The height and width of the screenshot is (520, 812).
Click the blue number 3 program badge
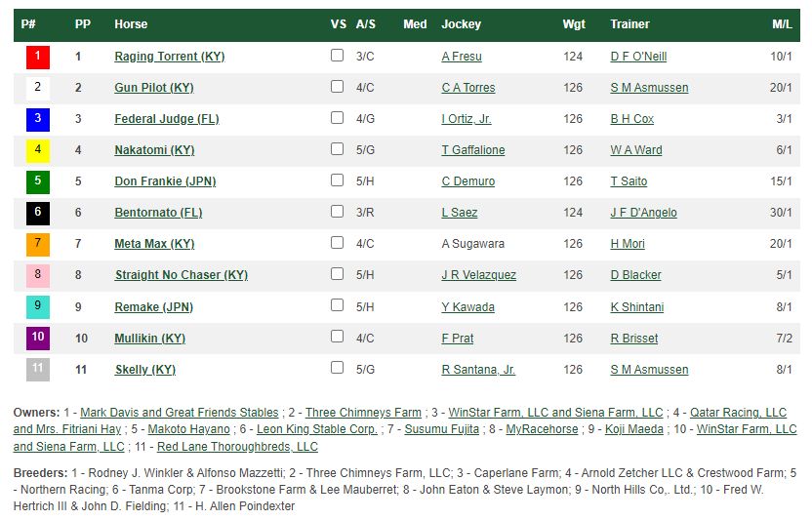pyautogui.click(x=38, y=119)
